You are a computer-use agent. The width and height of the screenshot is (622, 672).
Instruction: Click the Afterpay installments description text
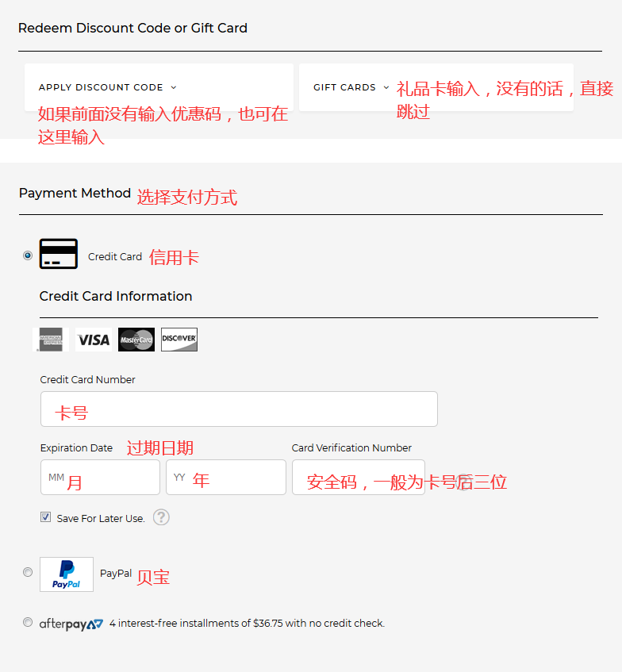tap(247, 623)
